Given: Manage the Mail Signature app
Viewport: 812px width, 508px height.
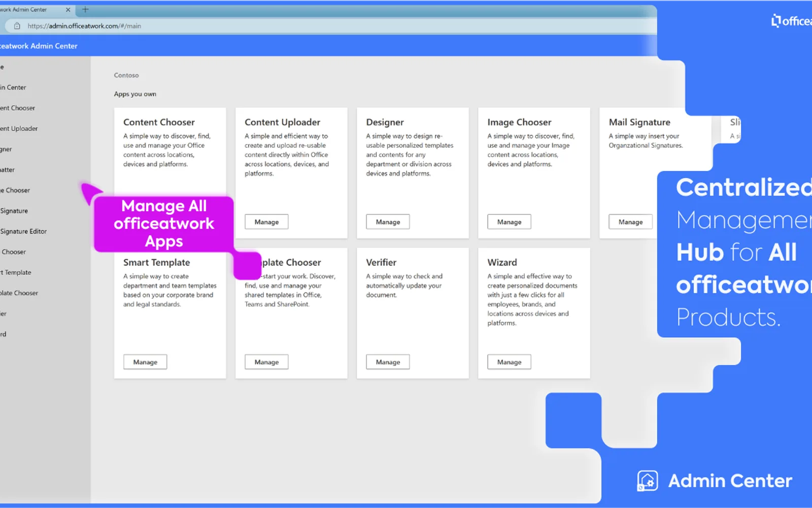Looking at the screenshot, I should pyautogui.click(x=630, y=222).
